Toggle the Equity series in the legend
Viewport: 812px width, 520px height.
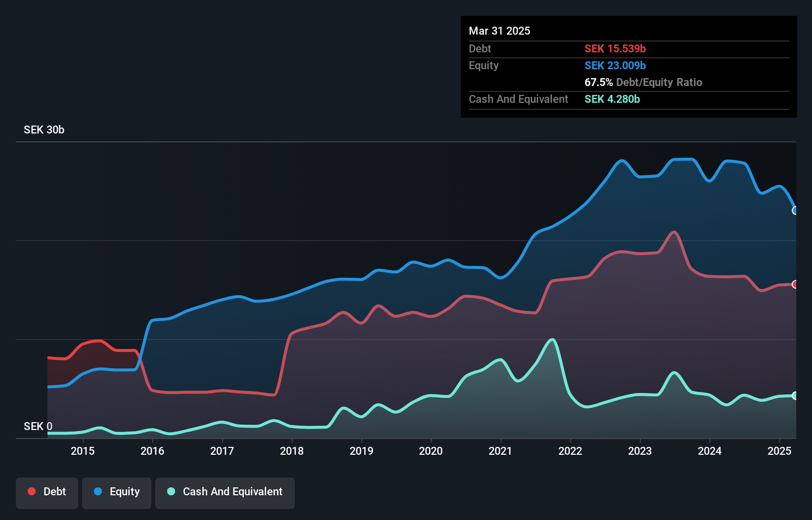(x=117, y=493)
